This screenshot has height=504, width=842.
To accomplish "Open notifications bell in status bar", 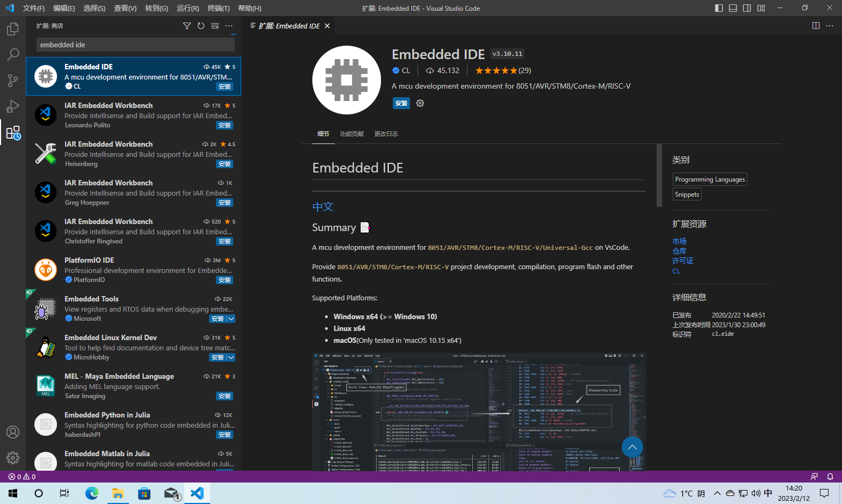I will (830, 477).
